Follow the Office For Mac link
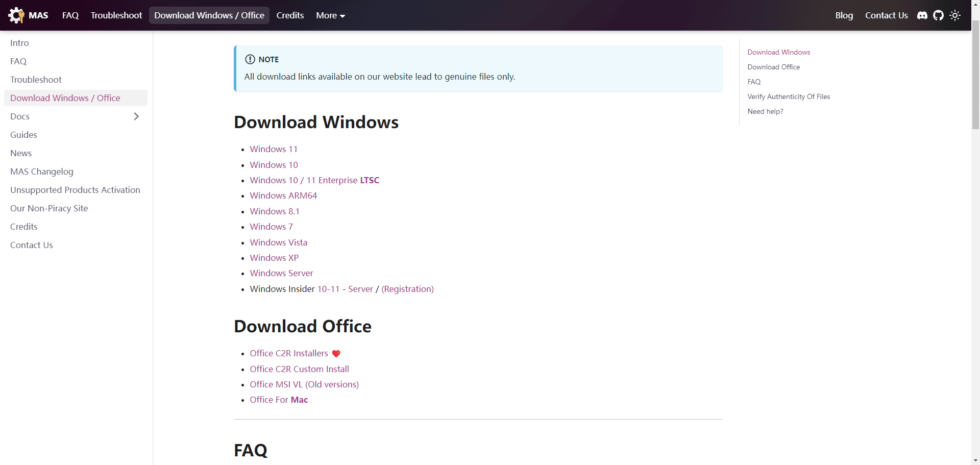This screenshot has height=465, width=980. click(x=278, y=400)
